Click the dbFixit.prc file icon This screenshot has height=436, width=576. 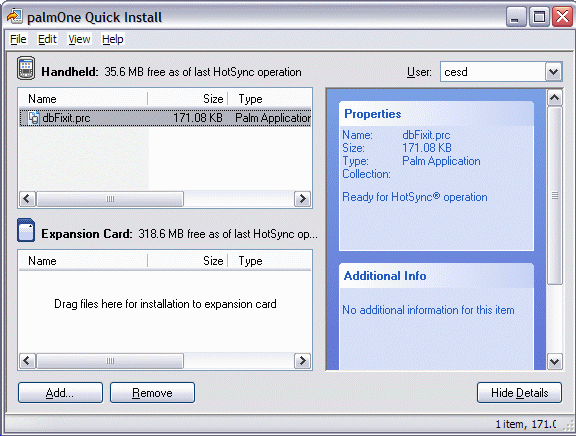(x=34, y=118)
